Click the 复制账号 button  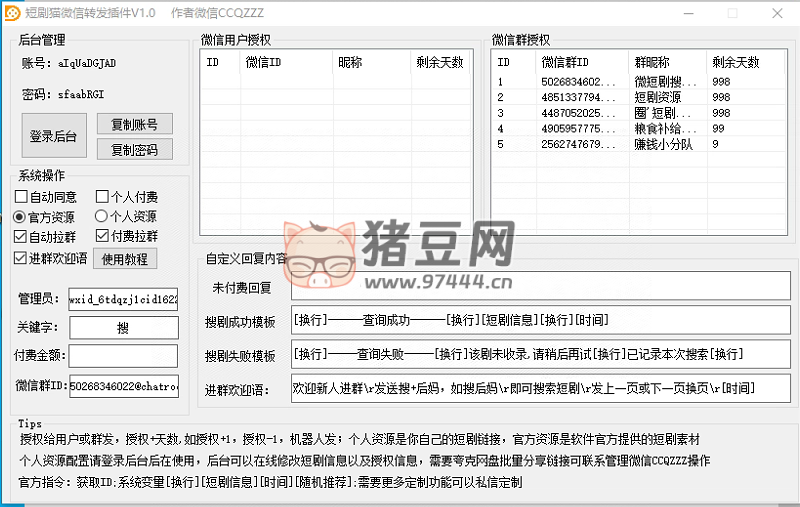click(x=134, y=125)
